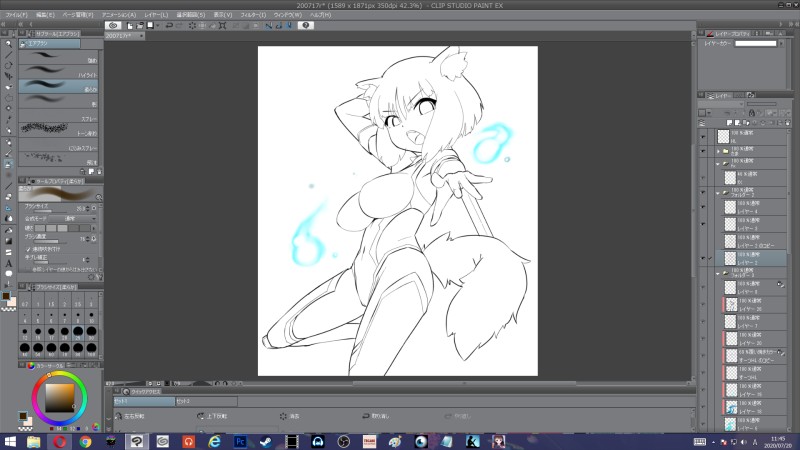The width and height of the screenshot is (800, 450).
Task: Click the Scale/Rotate transform icon
Action: (x=222, y=25)
